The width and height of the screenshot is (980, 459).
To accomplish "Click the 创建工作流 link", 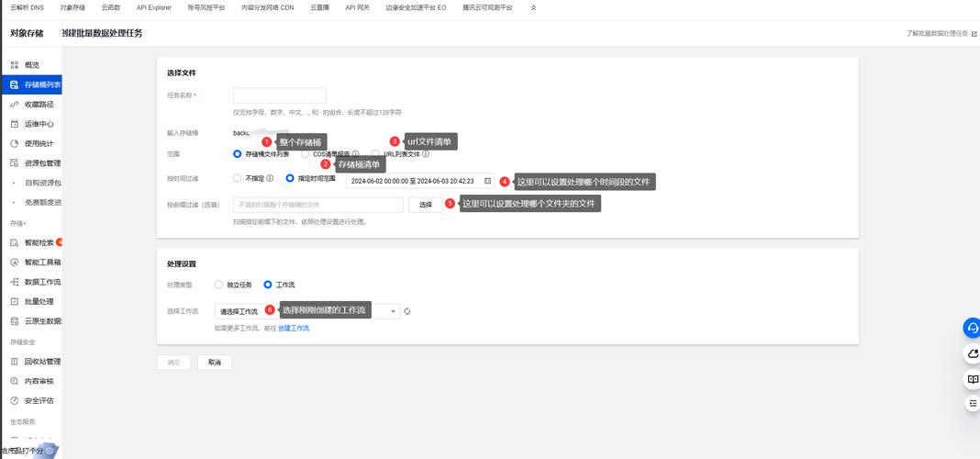I will coord(294,328).
